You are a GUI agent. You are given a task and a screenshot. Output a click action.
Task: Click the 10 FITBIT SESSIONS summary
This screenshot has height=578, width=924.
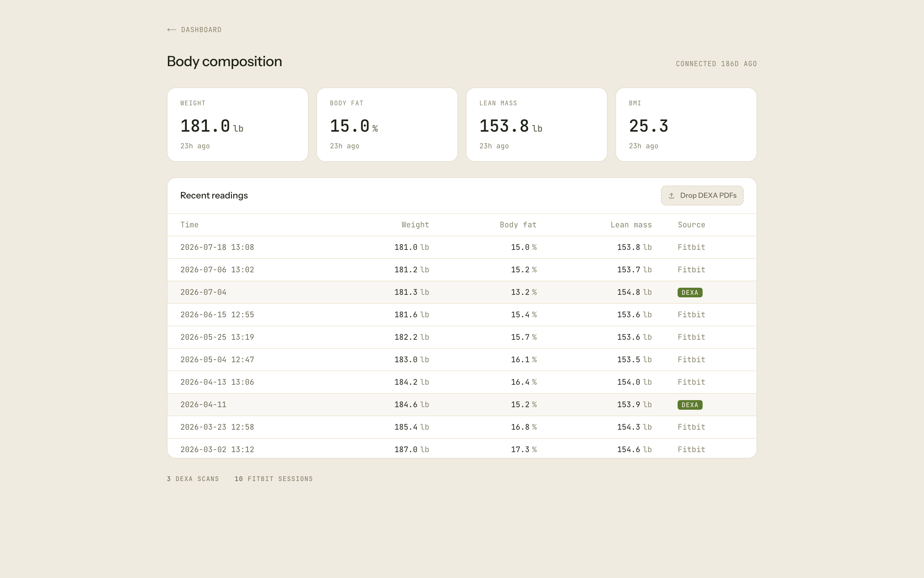point(274,479)
